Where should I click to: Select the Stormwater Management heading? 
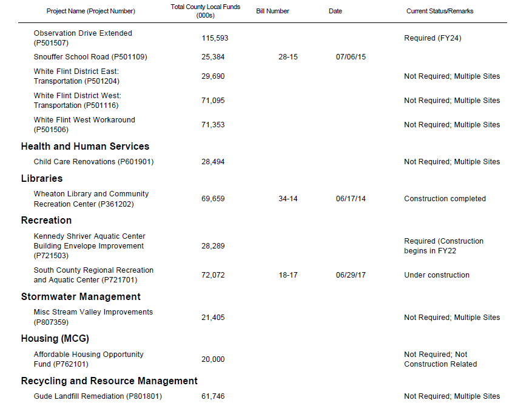pyautogui.click(x=81, y=296)
